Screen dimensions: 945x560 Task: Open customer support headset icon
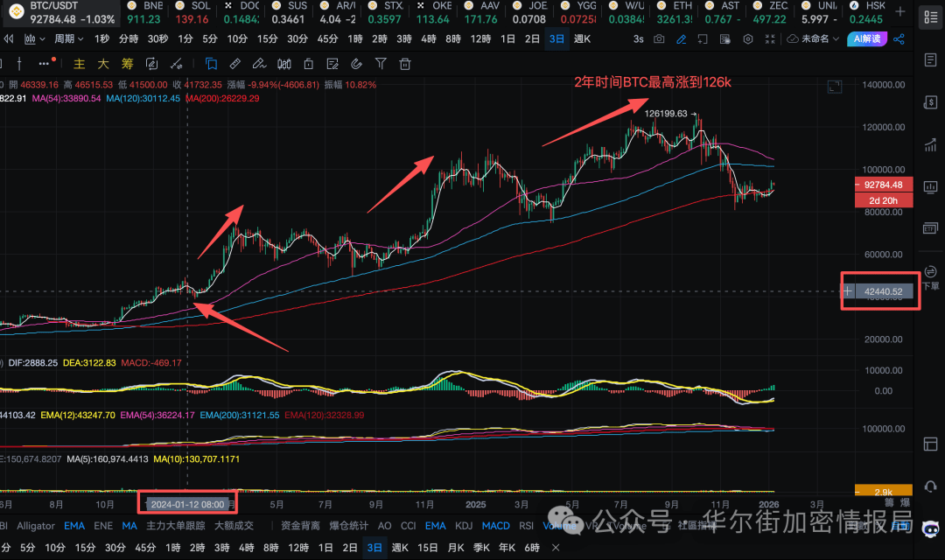(x=930, y=486)
